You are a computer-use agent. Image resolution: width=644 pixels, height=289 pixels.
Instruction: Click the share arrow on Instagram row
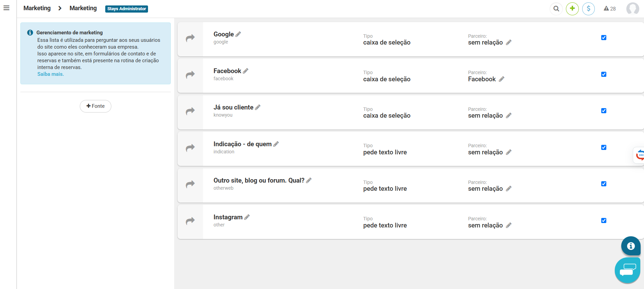190,221
